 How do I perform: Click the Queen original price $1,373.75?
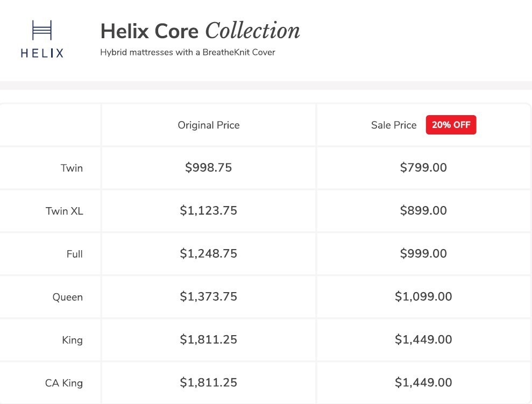[208, 297]
